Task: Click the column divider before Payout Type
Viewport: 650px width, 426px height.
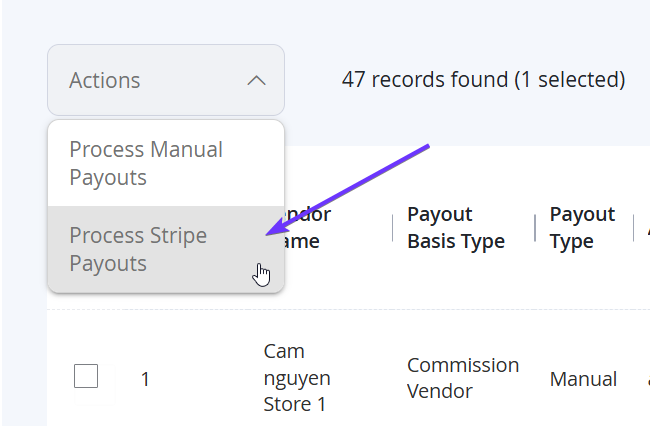Action: [535, 228]
